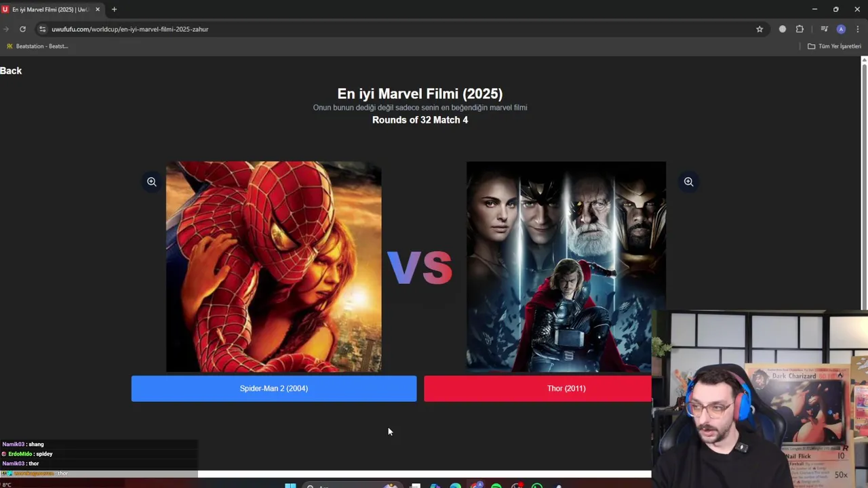
Task: Vote for Spider-Man 2 (2004)
Action: point(274,388)
